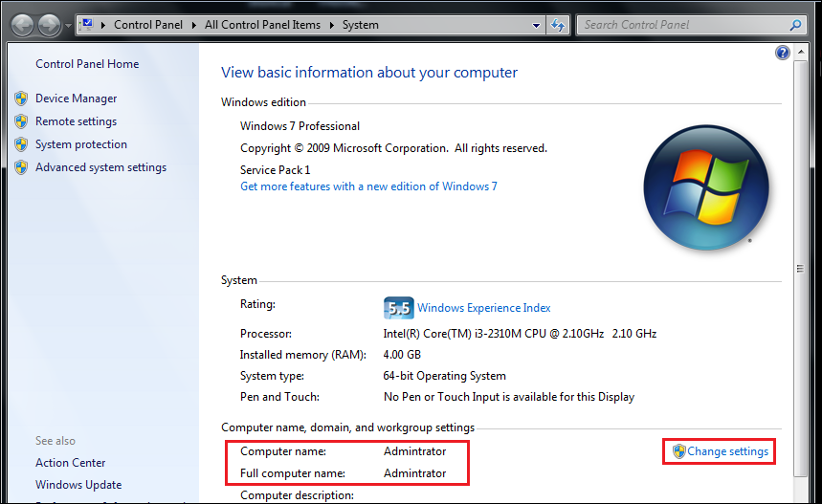Screen dimensions: 822x504
Task: Open Device Manager link
Action: pos(76,99)
